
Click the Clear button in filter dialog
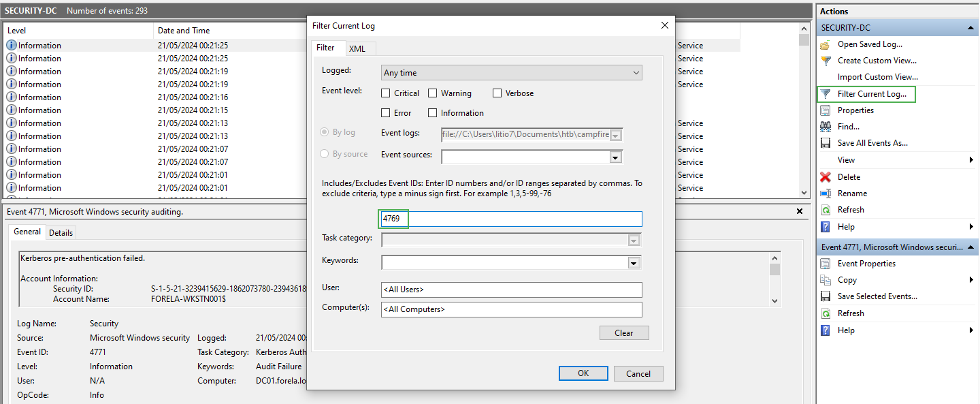pos(624,333)
